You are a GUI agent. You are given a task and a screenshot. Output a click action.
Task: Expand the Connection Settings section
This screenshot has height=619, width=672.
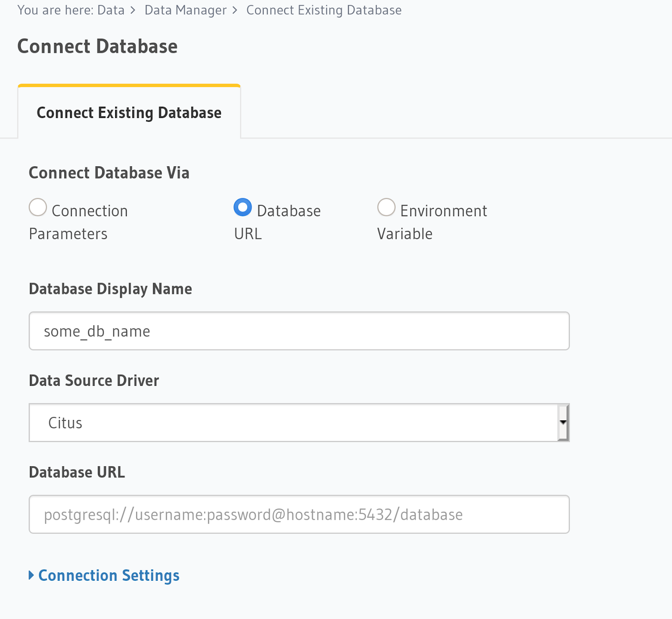click(x=109, y=575)
